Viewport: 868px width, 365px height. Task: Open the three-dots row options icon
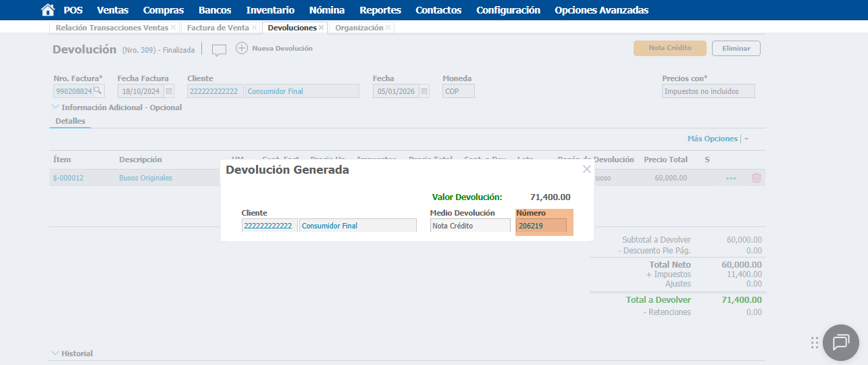[x=731, y=178]
